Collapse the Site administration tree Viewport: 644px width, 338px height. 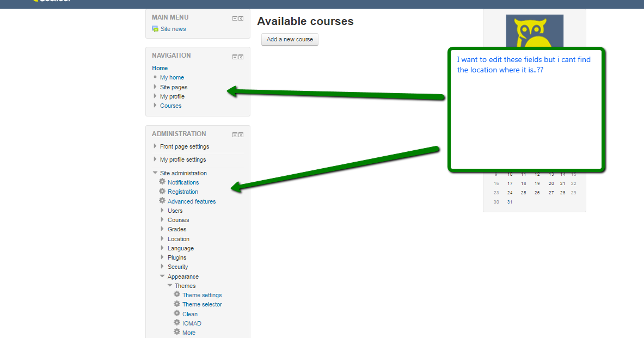(155, 173)
